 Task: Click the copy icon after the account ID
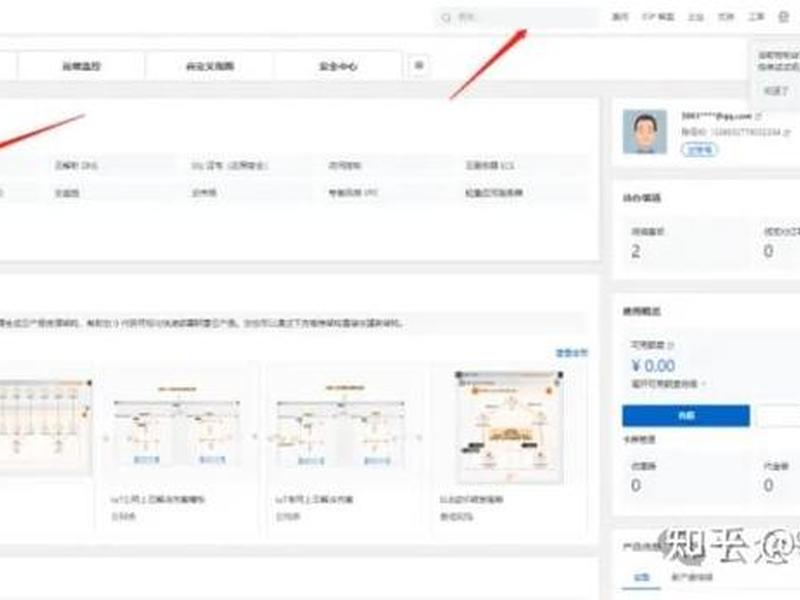click(787, 133)
